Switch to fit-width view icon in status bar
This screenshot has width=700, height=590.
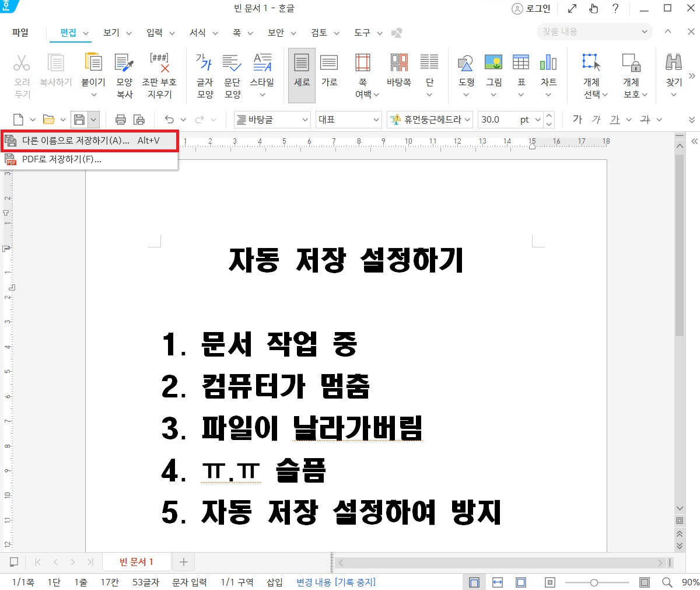coord(498,582)
